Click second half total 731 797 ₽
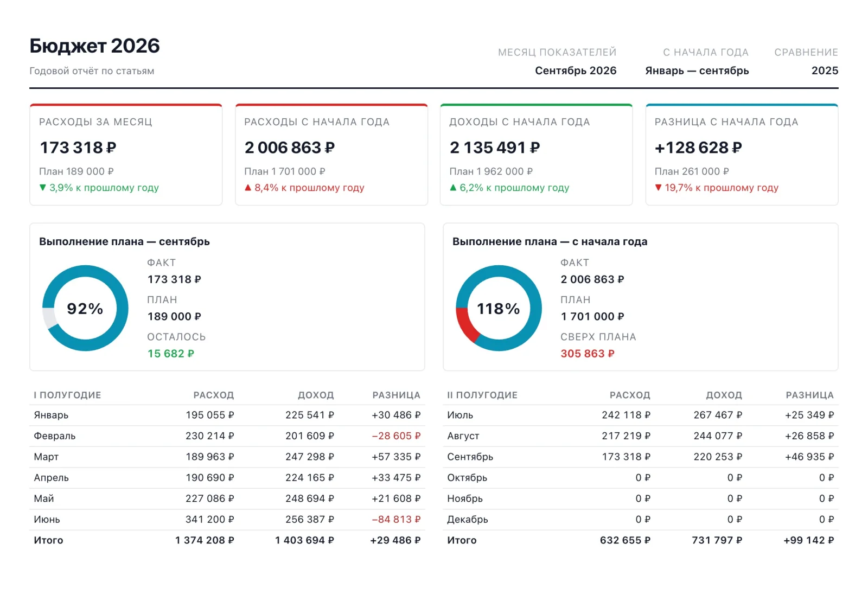868x614 pixels. [x=717, y=540]
